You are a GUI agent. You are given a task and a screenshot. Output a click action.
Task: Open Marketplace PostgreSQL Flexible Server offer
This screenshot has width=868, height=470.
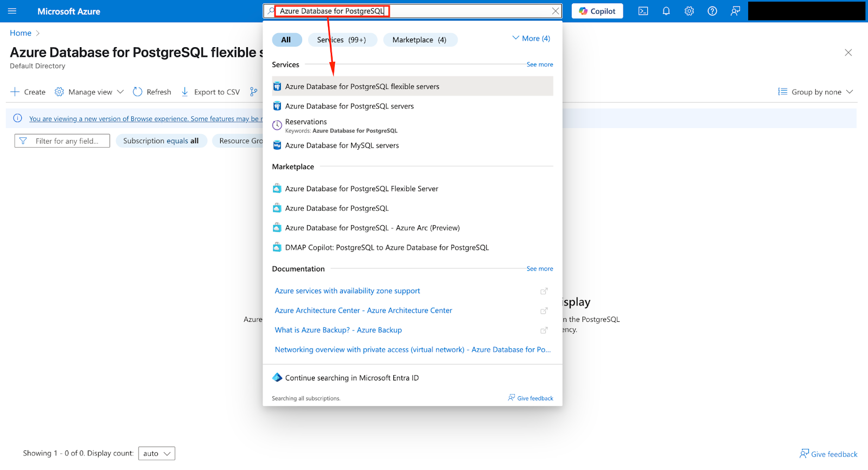(x=412, y=188)
